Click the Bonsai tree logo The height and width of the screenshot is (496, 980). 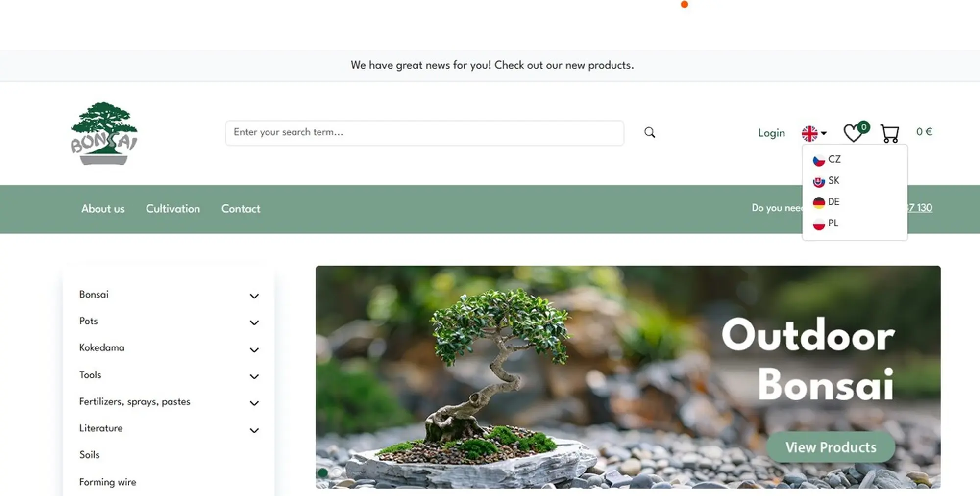coord(104,133)
